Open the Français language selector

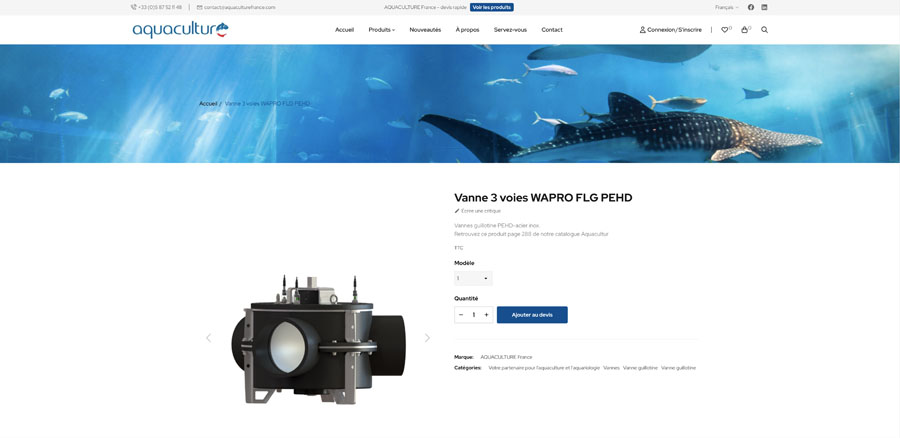[x=727, y=7]
